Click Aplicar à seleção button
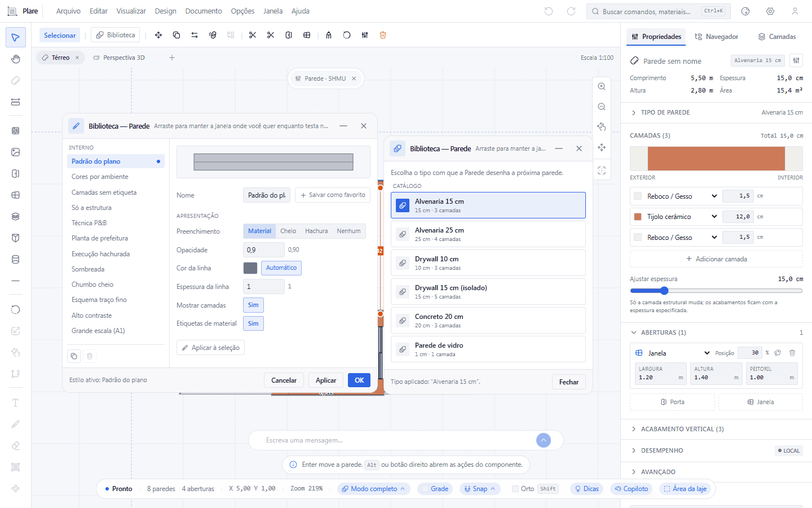The width and height of the screenshot is (812, 508). click(x=210, y=348)
